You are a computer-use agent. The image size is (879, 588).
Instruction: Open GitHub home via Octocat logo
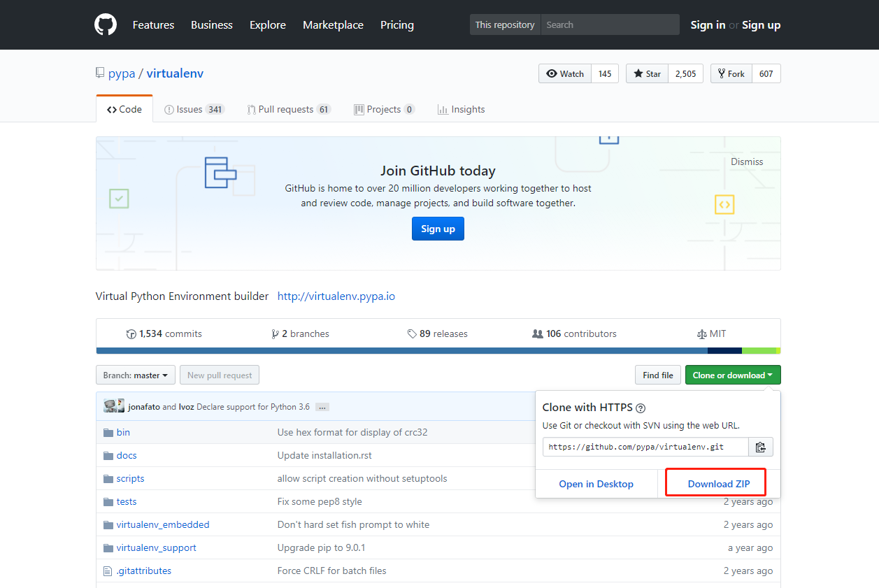(x=106, y=24)
